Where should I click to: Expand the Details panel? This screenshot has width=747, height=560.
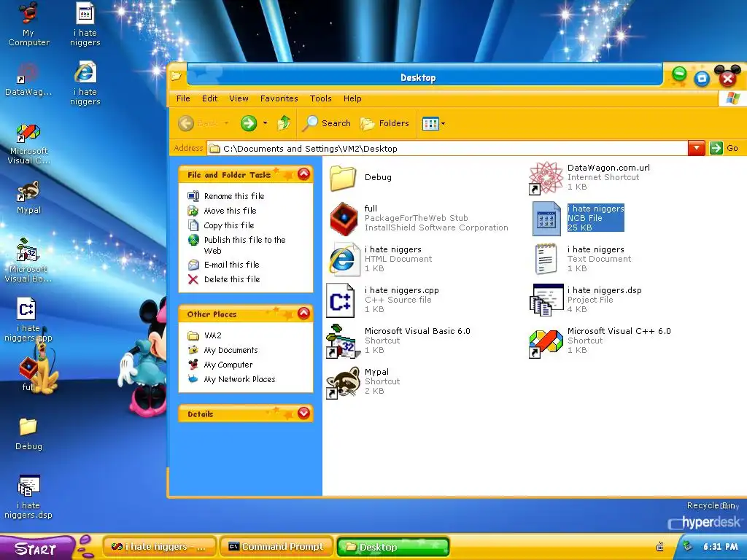[x=304, y=413]
